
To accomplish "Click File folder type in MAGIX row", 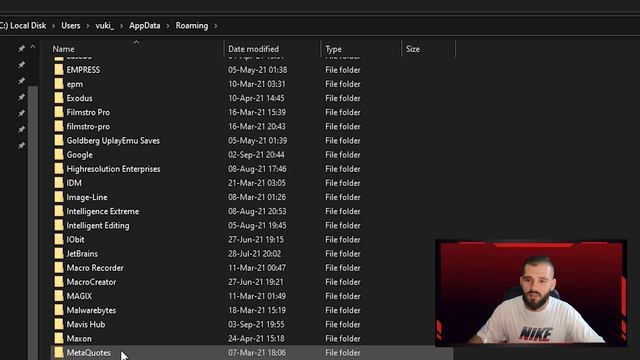I will tap(343, 296).
